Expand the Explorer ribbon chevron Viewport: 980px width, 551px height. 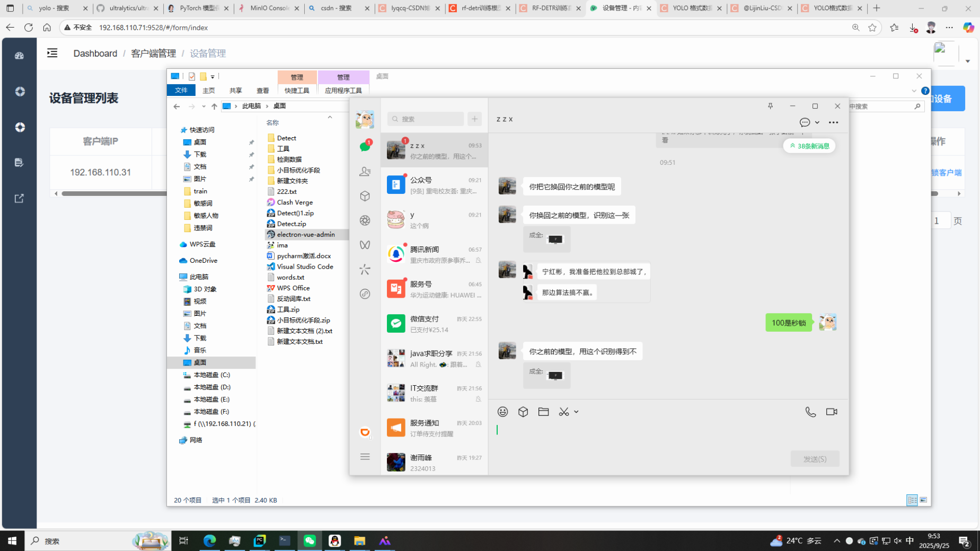tap(914, 91)
